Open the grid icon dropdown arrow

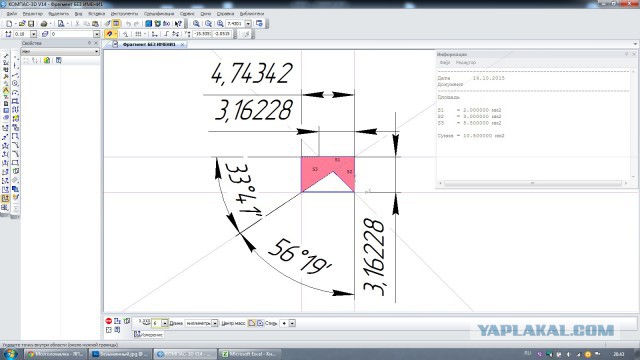point(145,34)
